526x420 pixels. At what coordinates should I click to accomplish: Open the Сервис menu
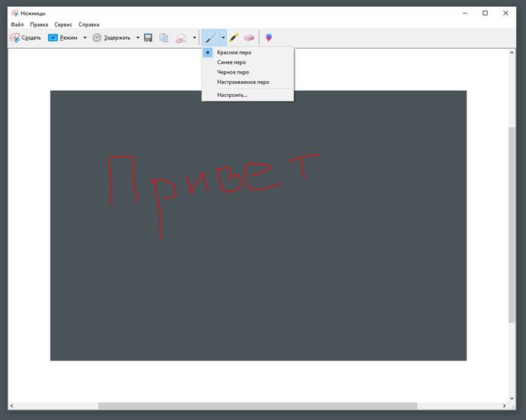(63, 25)
